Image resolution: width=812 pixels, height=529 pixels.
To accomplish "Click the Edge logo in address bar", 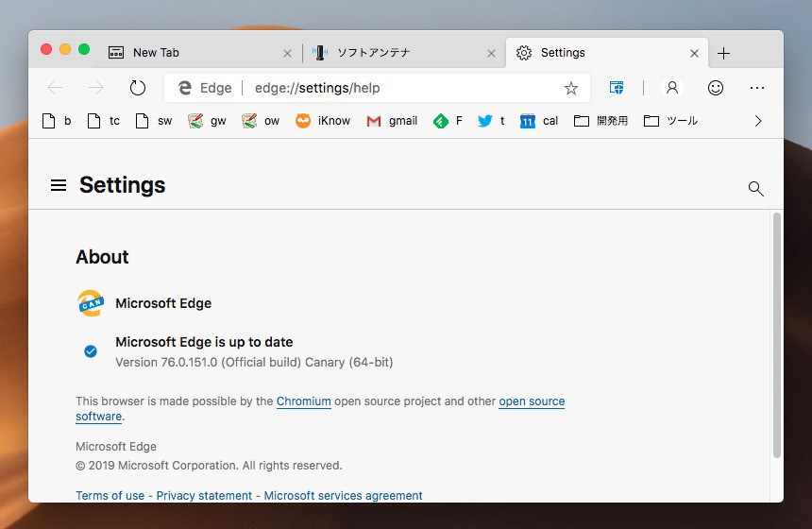I will [x=185, y=88].
